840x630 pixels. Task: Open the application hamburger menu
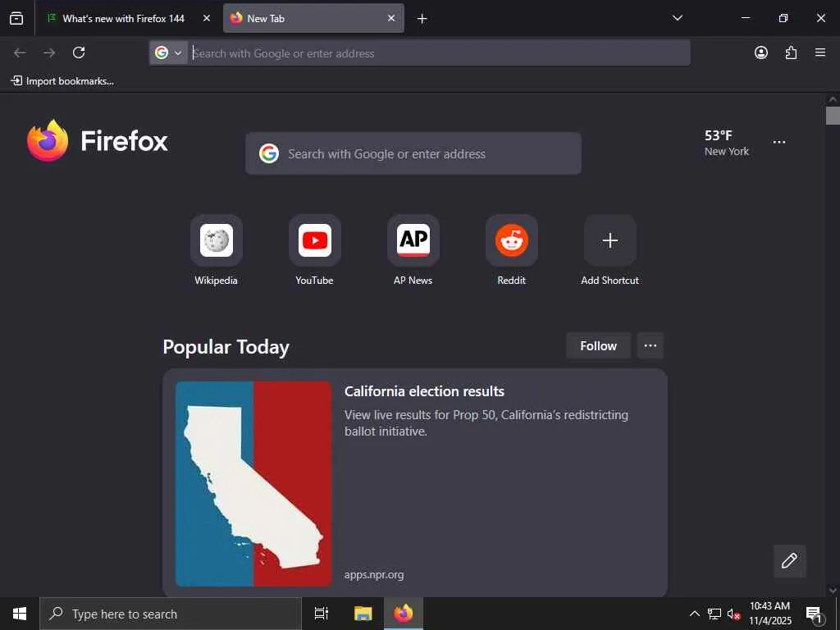click(820, 52)
